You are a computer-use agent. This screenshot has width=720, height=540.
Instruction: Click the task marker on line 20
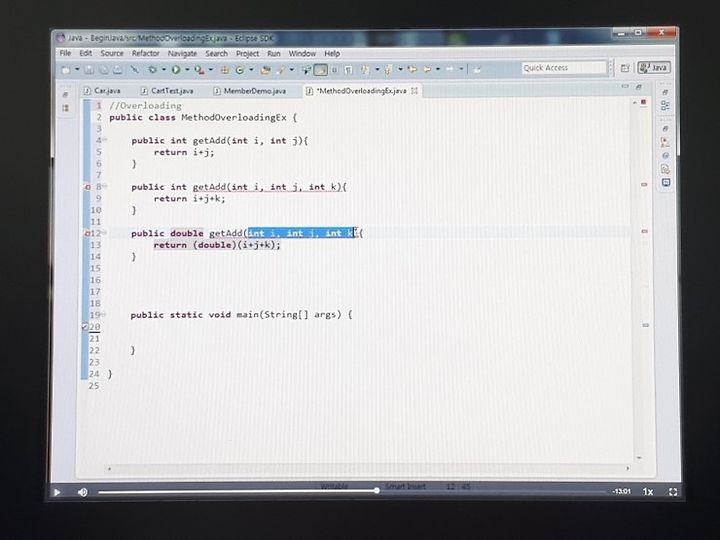[x=85, y=326]
